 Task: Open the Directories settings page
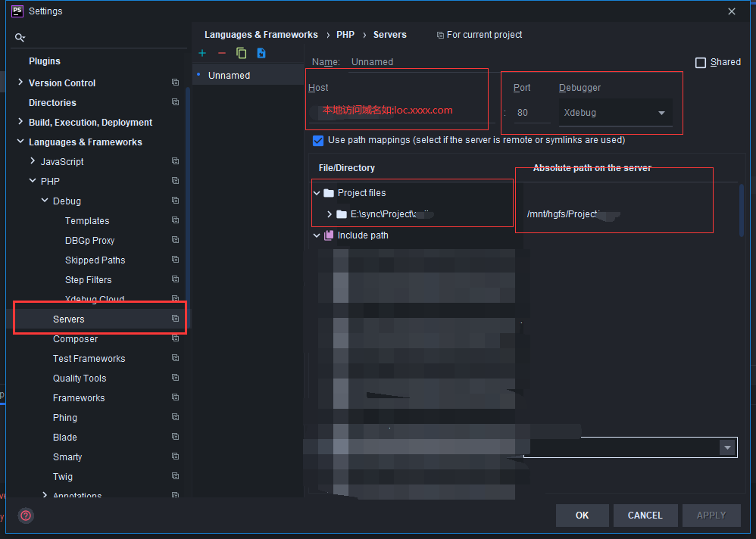(52, 103)
